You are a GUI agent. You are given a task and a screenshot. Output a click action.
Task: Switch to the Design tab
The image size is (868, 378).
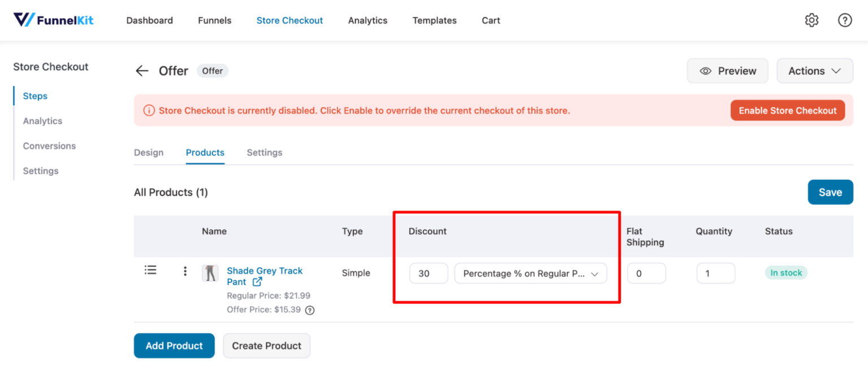(148, 153)
